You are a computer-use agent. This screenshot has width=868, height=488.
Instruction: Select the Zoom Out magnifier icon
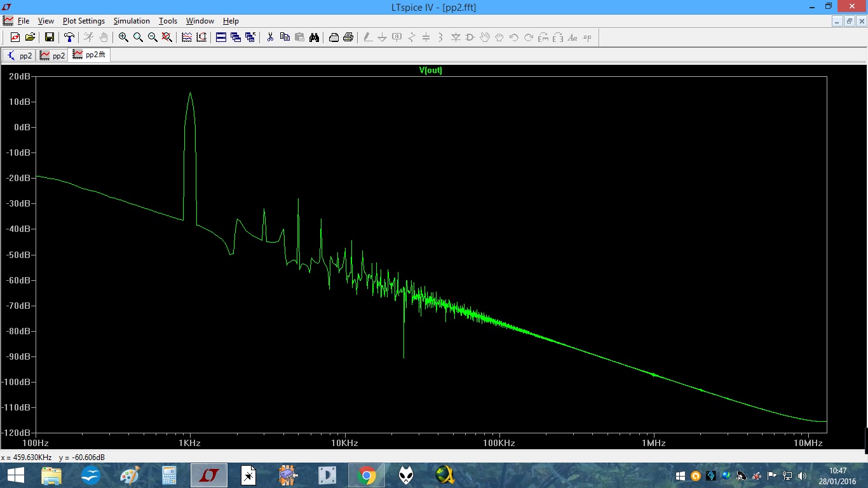tap(153, 37)
